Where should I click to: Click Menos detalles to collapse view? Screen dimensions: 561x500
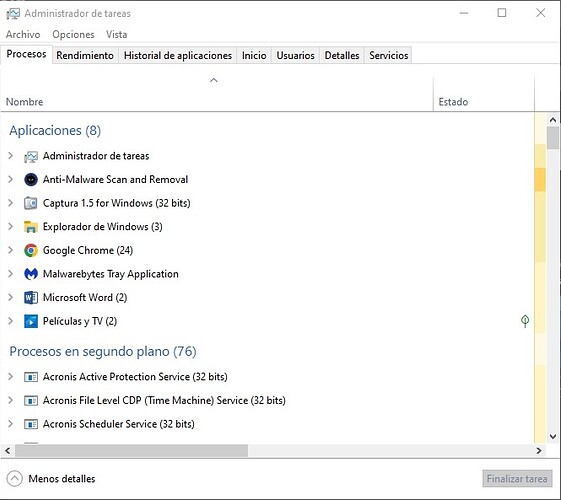(x=62, y=479)
